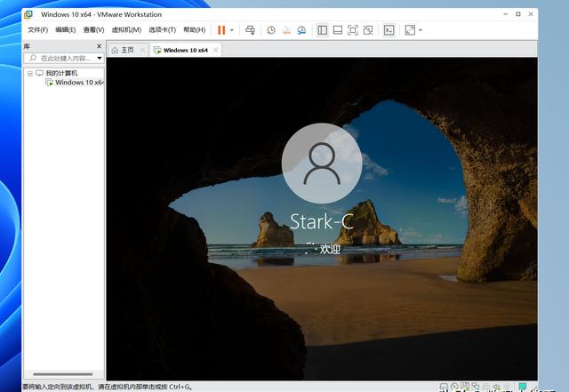Click the revert to snapshot icon

tap(286, 30)
